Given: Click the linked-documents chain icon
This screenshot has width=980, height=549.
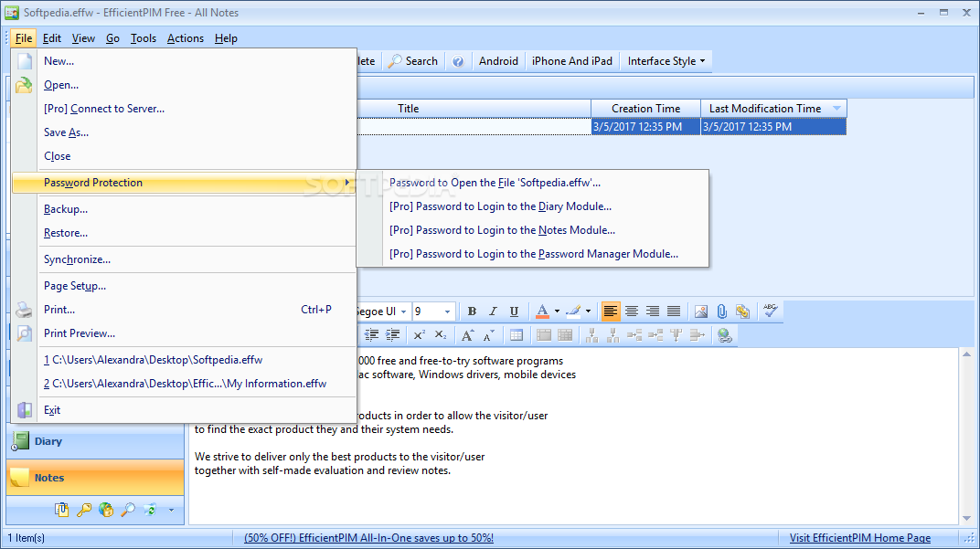Looking at the screenshot, I should (742, 311).
